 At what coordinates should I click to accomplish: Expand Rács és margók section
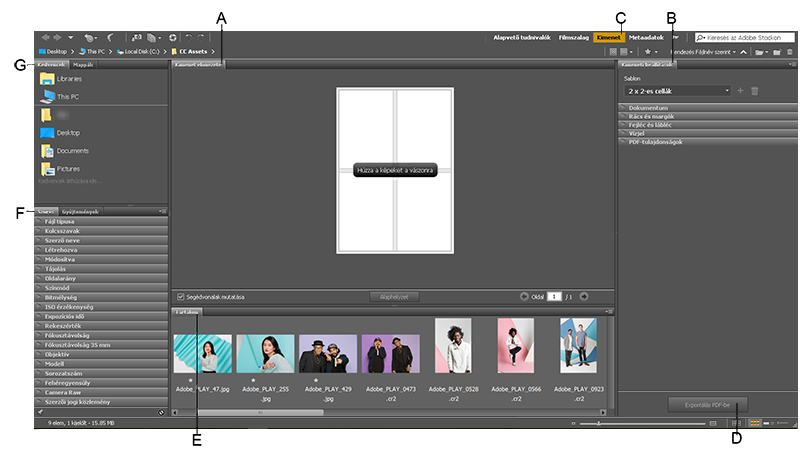(708, 116)
